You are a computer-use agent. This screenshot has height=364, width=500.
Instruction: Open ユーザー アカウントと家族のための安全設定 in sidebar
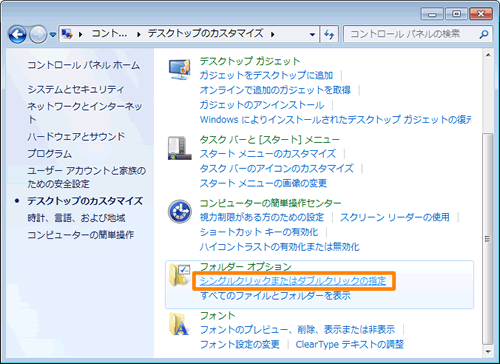point(87,177)
